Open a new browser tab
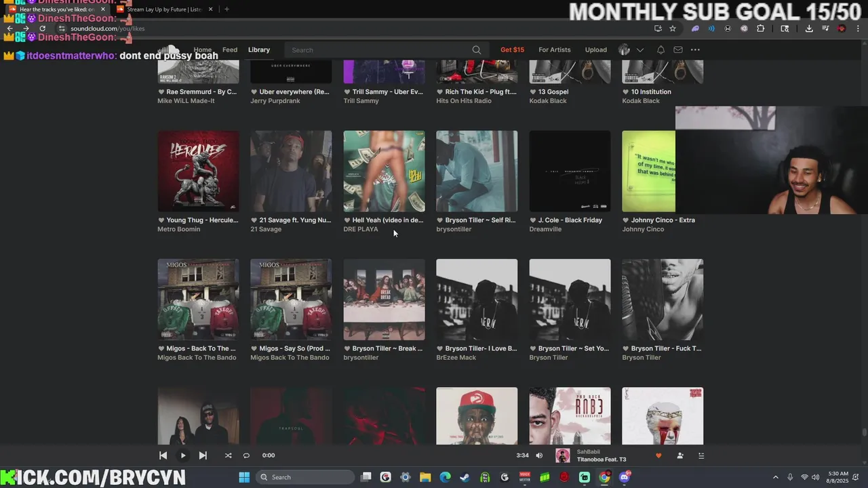 tap(226, 9)
